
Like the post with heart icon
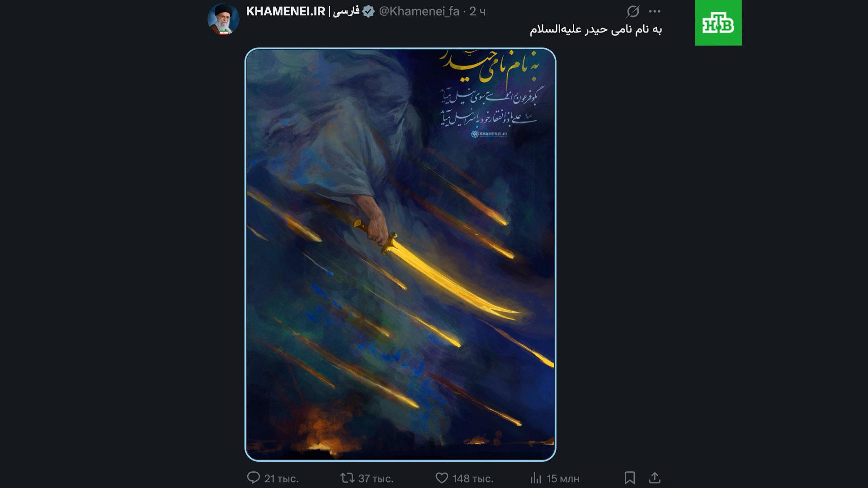coord(442,478)
